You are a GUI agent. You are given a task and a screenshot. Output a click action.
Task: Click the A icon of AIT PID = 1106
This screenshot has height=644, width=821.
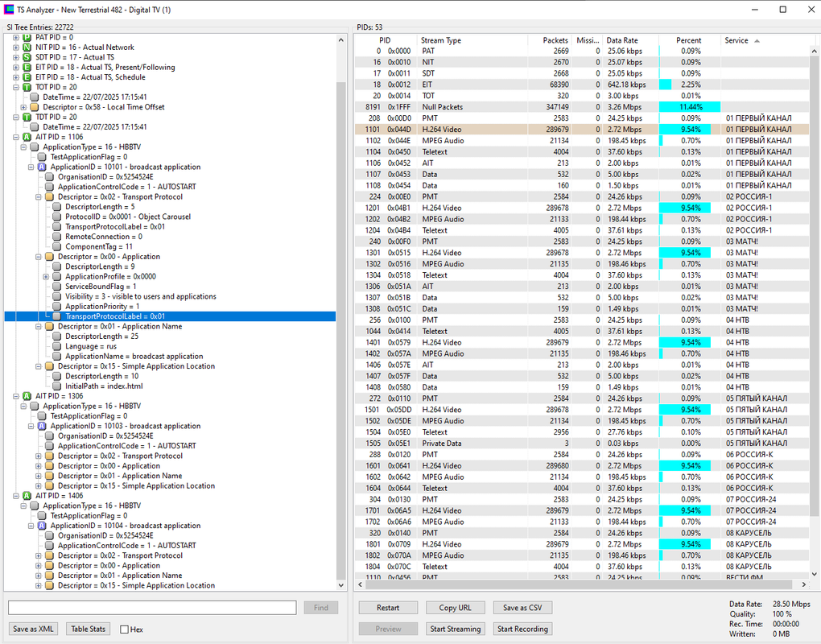coord(27,137)
